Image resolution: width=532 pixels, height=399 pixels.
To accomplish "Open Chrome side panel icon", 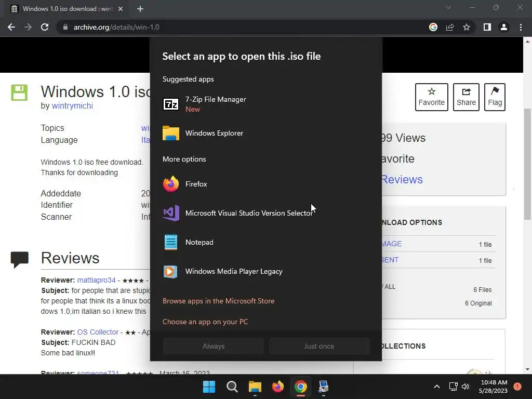I will click(x=487, y=27).
